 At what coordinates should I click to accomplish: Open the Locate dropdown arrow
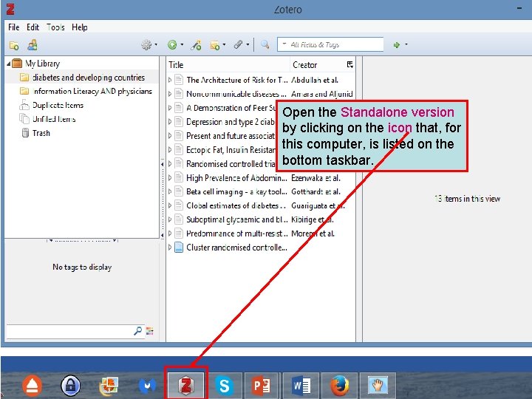coord(406,44)
